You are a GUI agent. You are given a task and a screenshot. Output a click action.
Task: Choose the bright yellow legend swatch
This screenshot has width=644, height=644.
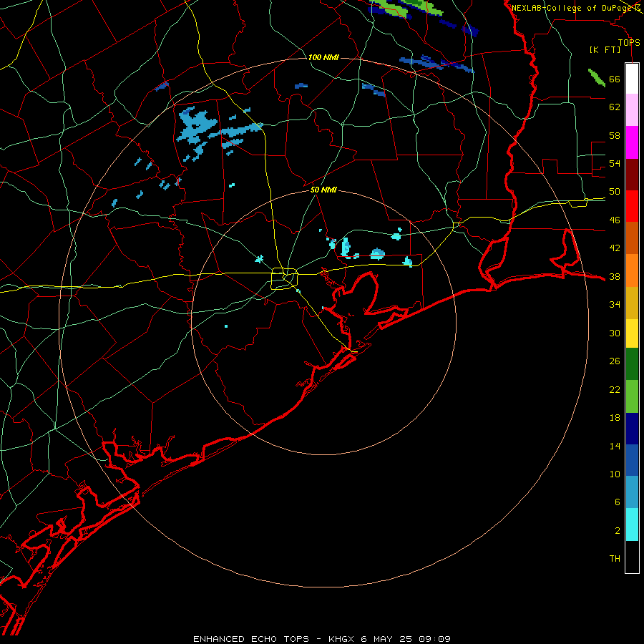coord(632,333)
